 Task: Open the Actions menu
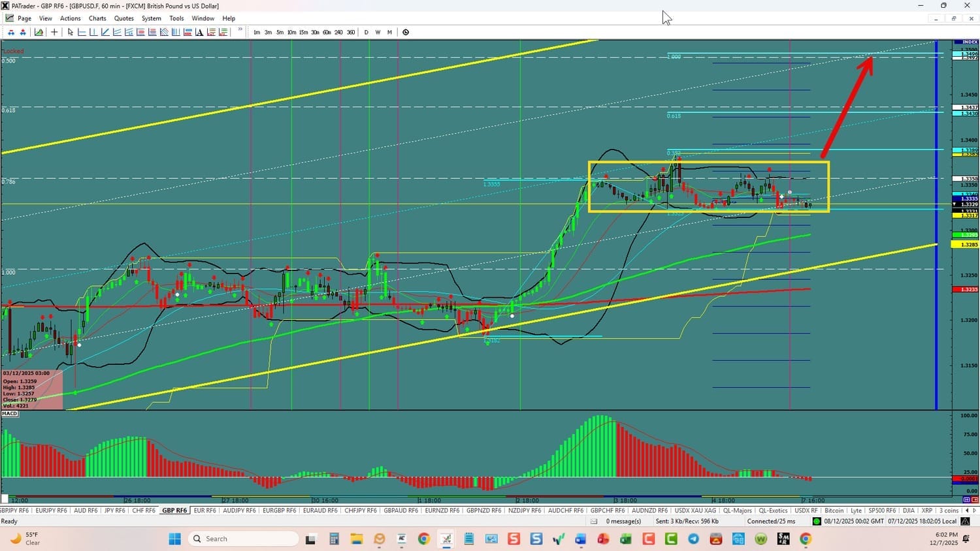click(71, 18)
